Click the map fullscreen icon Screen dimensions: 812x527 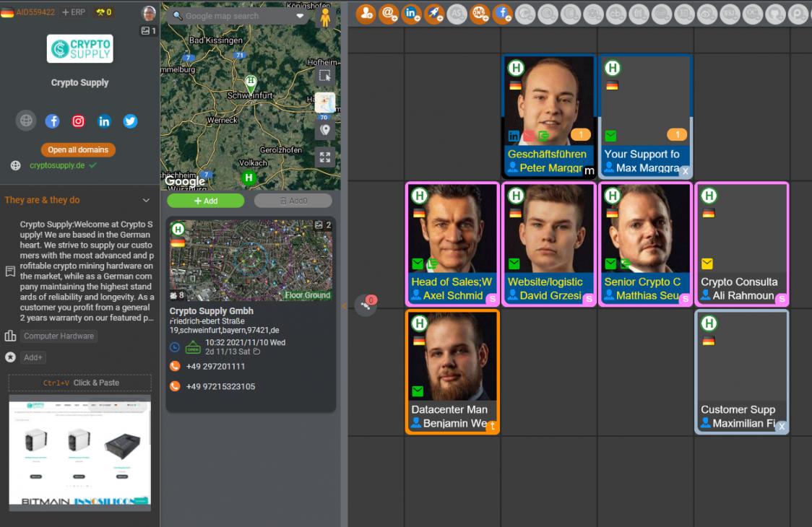click(x=324, y=157)
